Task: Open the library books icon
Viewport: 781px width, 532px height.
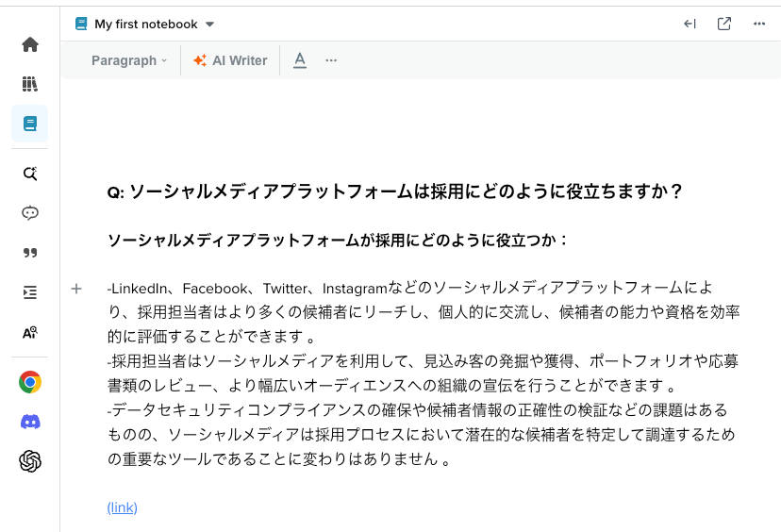Action: [30, 84]
